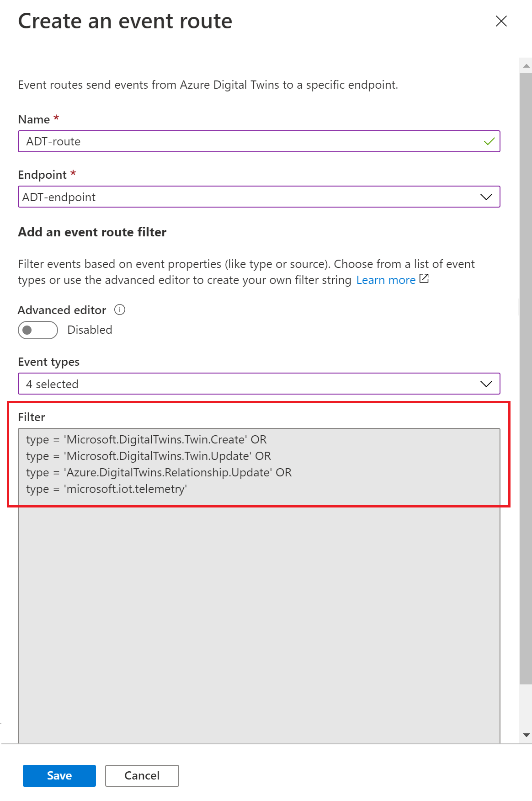The width and height of the screenshot is (532, 801).
Task: Click the vertical scrollbar thumb
Action: [526, 379]
